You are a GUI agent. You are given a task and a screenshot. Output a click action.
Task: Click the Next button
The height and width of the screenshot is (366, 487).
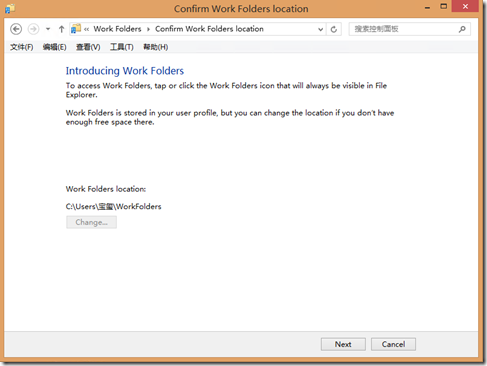[343, 344]
